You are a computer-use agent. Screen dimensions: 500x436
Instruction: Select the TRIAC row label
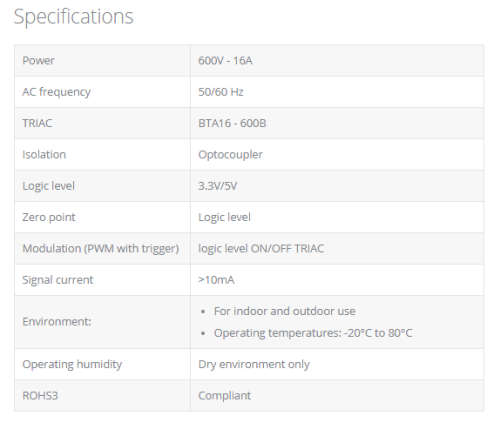[37, 123]
